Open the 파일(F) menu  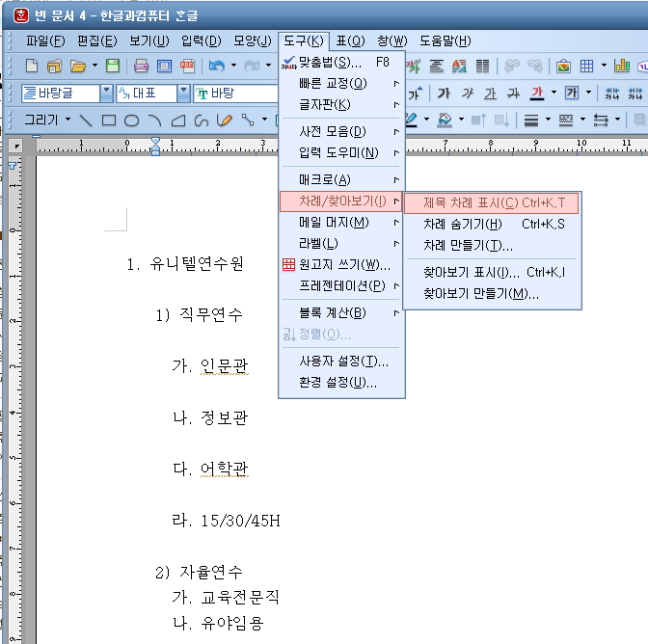[45, 40]
